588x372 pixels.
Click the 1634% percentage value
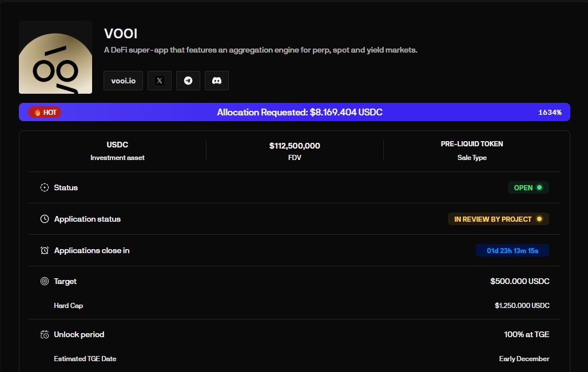pos(550,113)
